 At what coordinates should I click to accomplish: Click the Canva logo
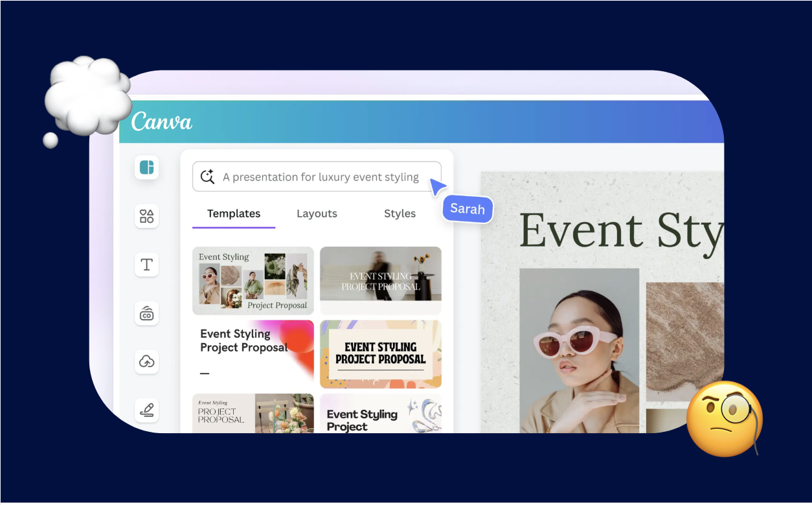tap(162, 121)
